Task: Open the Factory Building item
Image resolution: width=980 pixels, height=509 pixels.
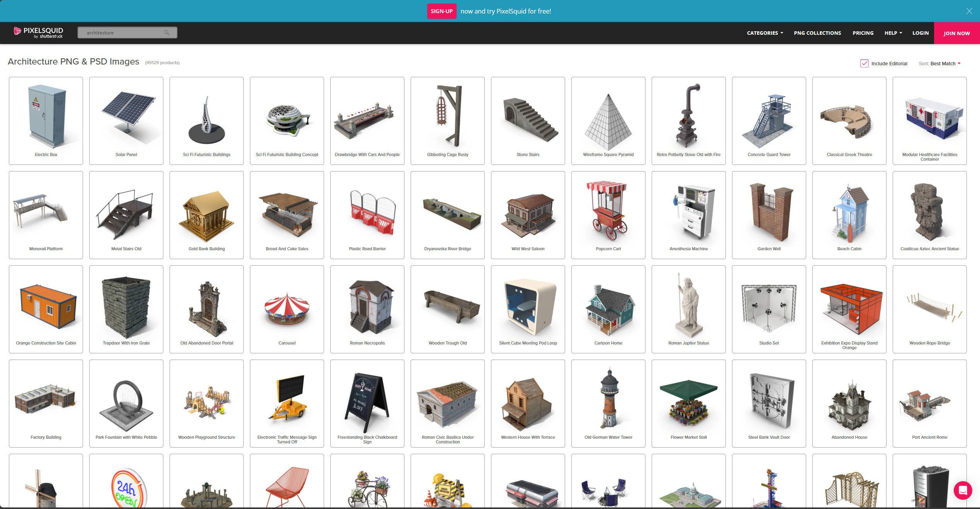Action: (x=46, y=403)
